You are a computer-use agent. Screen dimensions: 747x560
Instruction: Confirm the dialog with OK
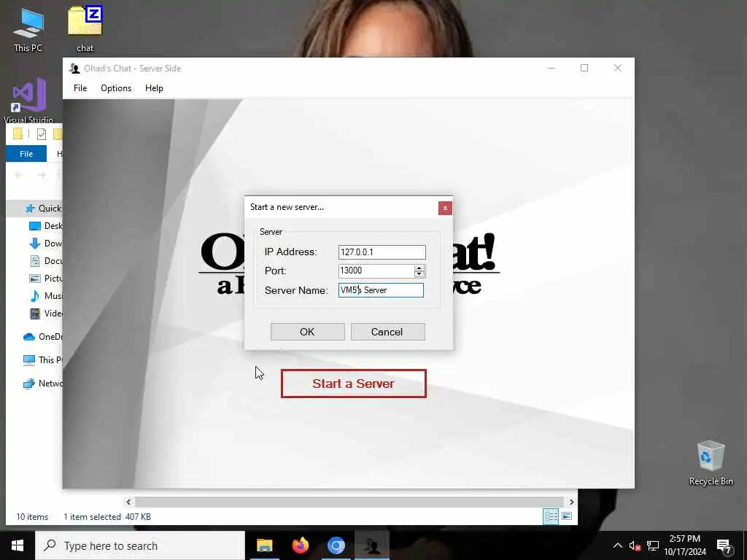tap(307, 332)
